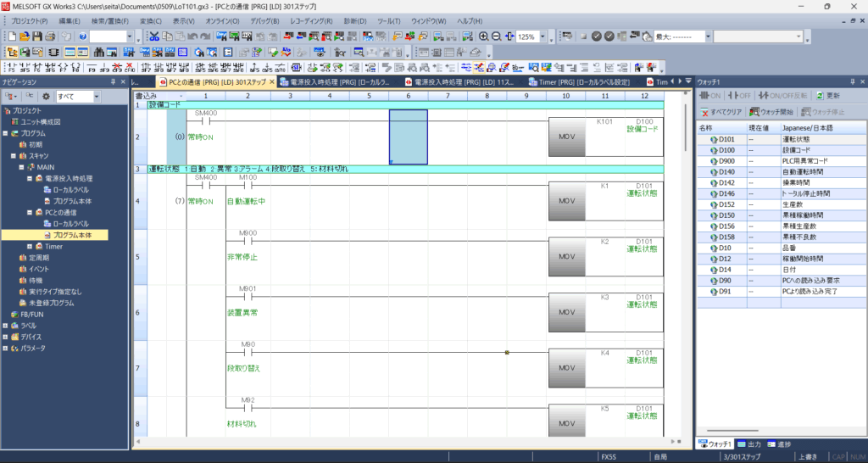Open the オンライン(O) menu
The height and width of the screenshot is (463, 868).
(x=221, y=20)
